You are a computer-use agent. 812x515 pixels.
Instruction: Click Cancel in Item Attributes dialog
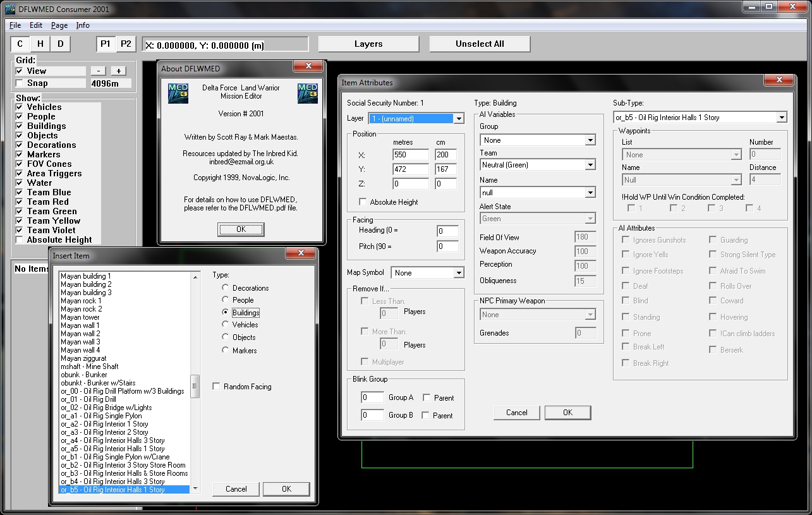coord(517,413)
